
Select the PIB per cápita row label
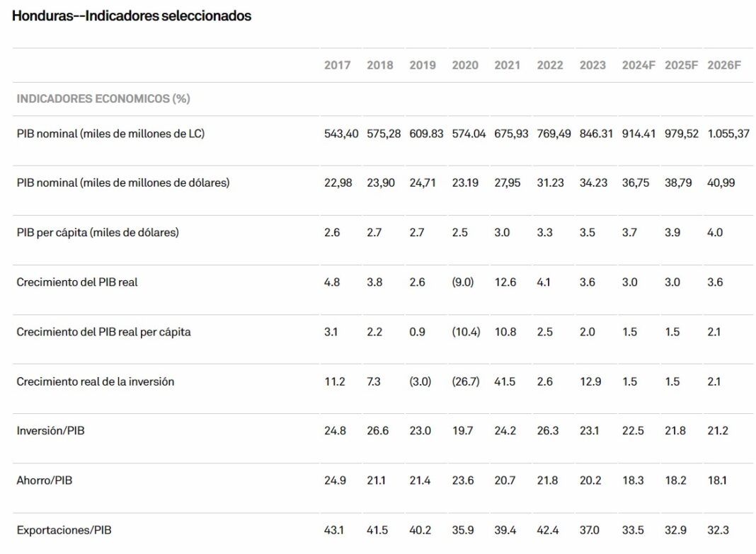[98, 232]
